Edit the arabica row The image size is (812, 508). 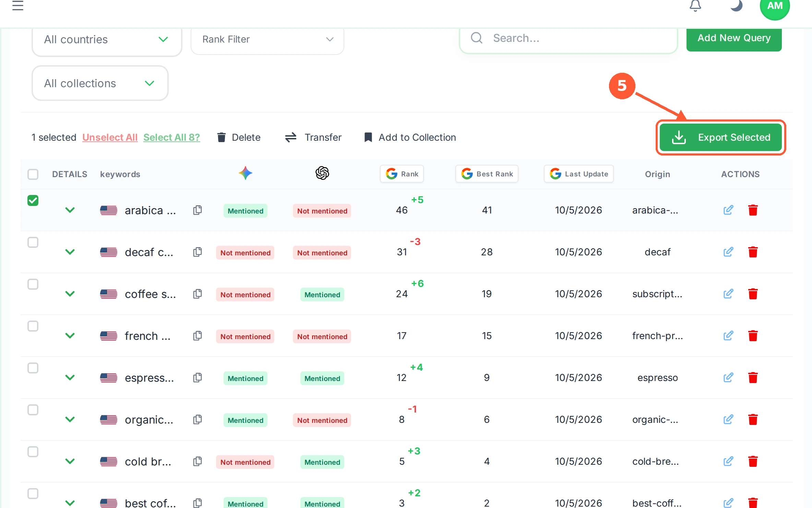click(x=728, y=210)
